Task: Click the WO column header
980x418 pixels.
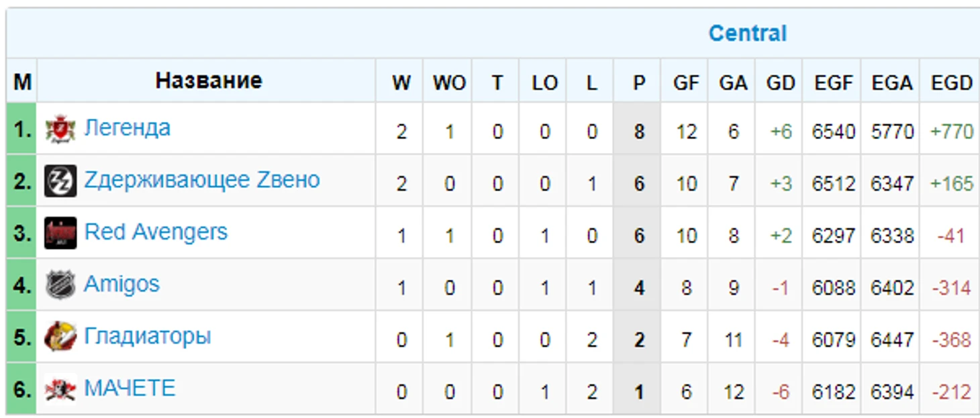Action: pyautogui.click(x=449, y=83)
